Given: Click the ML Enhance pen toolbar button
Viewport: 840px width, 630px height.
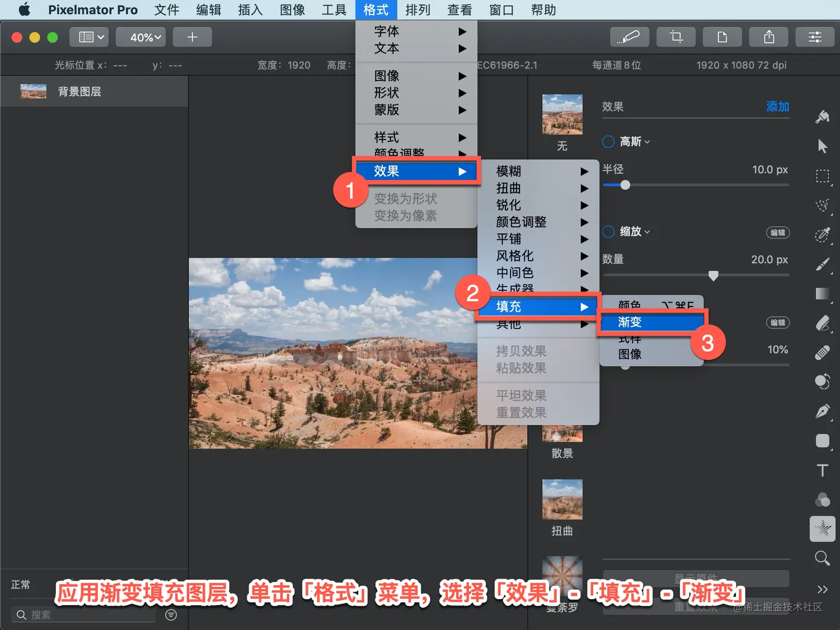Looking at the screenshot, I should [630, 37].
